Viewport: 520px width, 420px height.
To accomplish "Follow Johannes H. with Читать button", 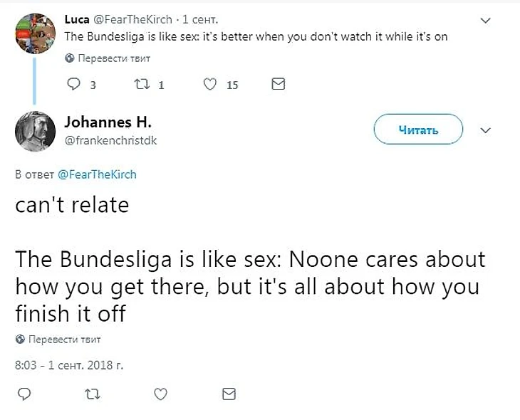I will [x=418, y=130].
